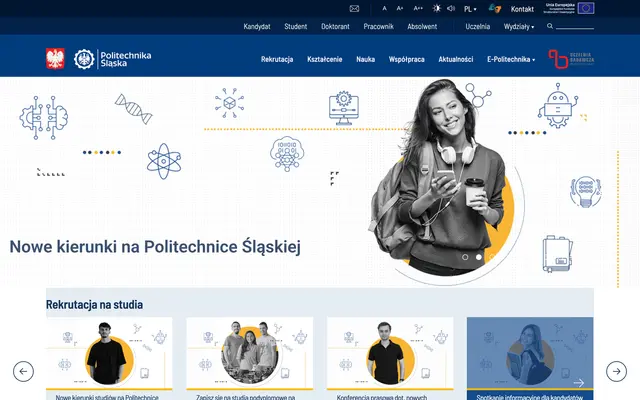Viewport: 640px width, 400px height.
Task: Go to Aktualności section
Action: 456,59
